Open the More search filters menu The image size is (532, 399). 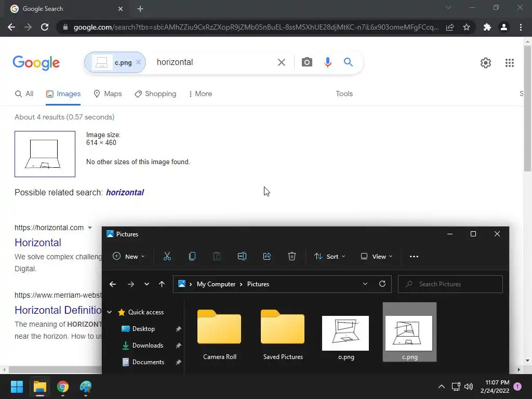click(200, 94)
